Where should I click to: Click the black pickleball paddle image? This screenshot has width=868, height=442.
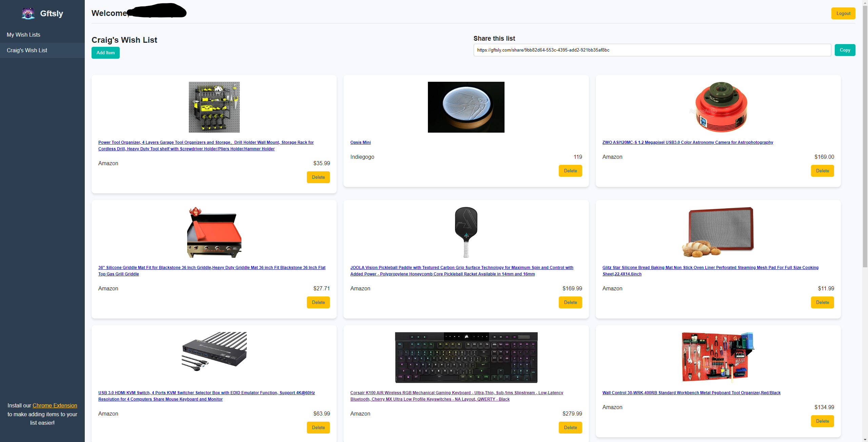tap(466, 232)
